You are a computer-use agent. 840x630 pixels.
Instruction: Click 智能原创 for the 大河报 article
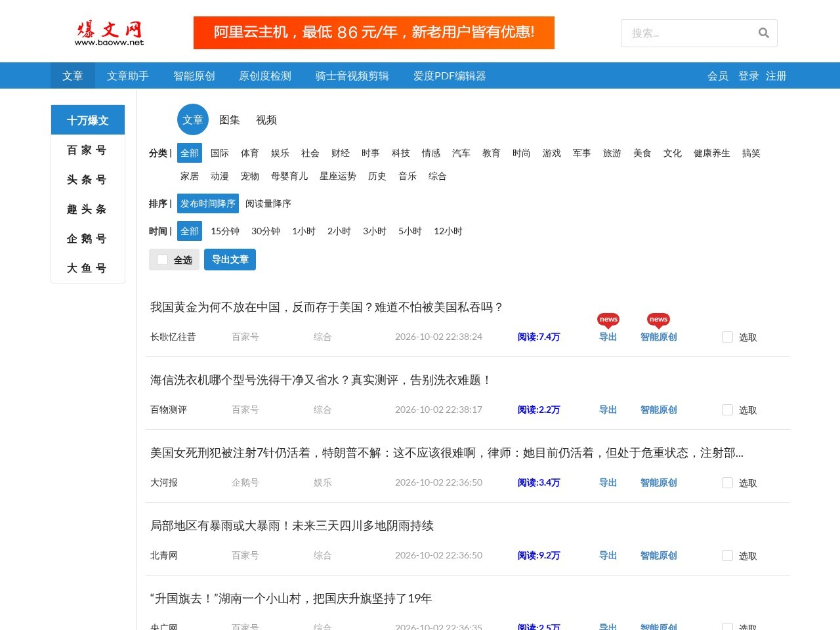point(659,482)
